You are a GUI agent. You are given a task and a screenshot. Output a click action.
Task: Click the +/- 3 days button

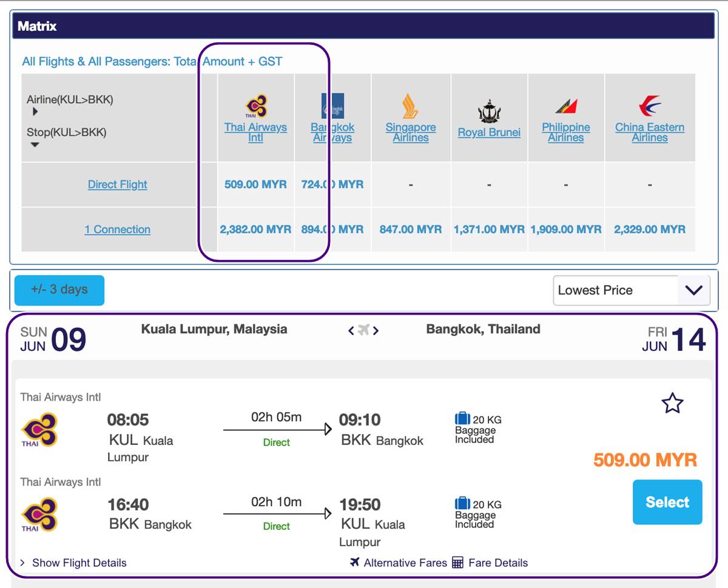[x=59, y=290]
